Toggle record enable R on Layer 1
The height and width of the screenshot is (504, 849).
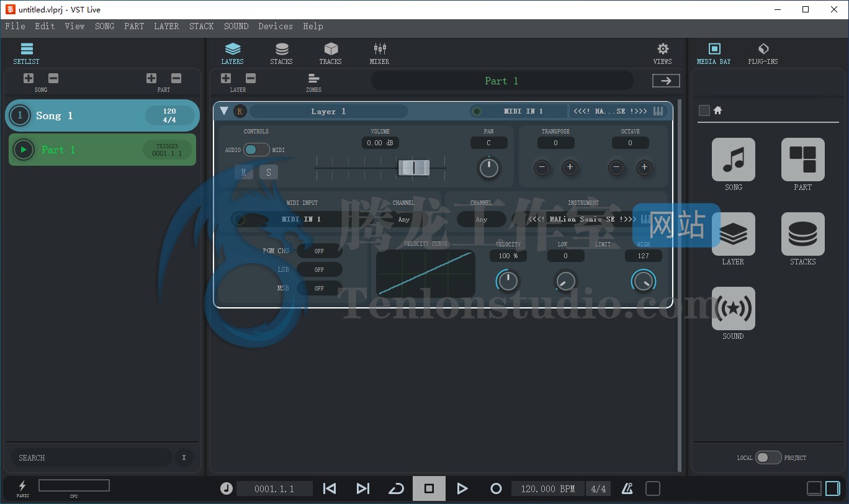coord(240,112)
